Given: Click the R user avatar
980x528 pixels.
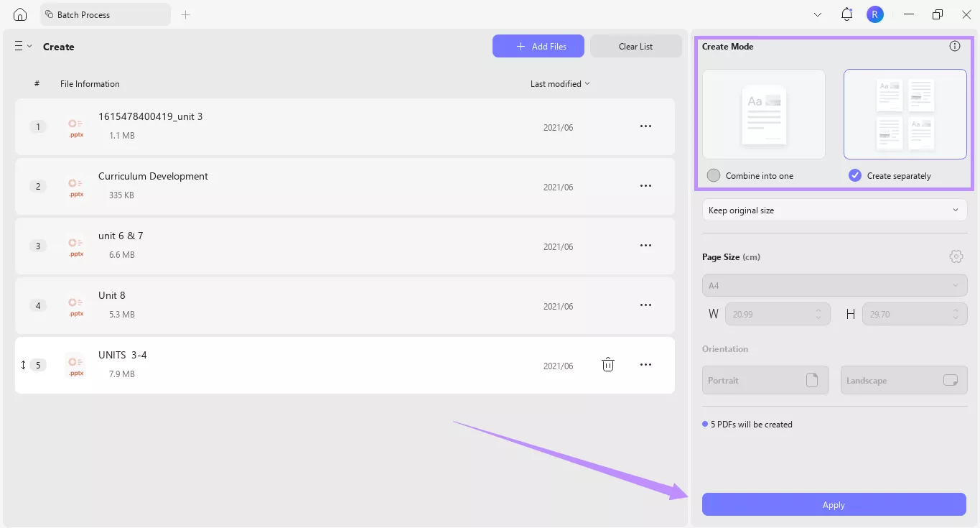Looking at the screenshot, I should [874, 14].
